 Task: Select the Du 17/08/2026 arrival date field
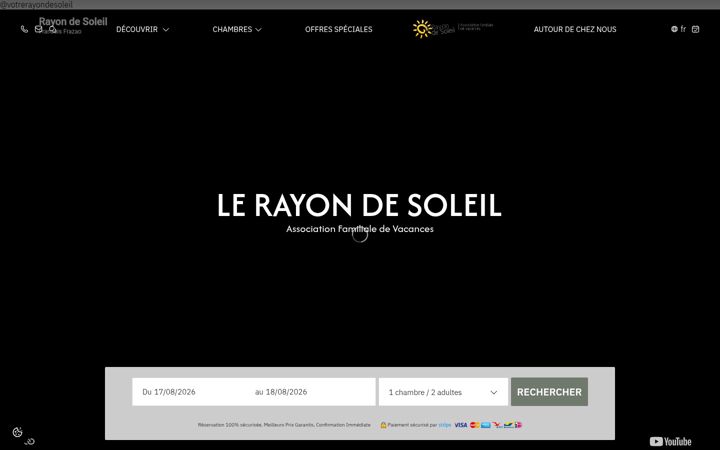coord(169,392)
